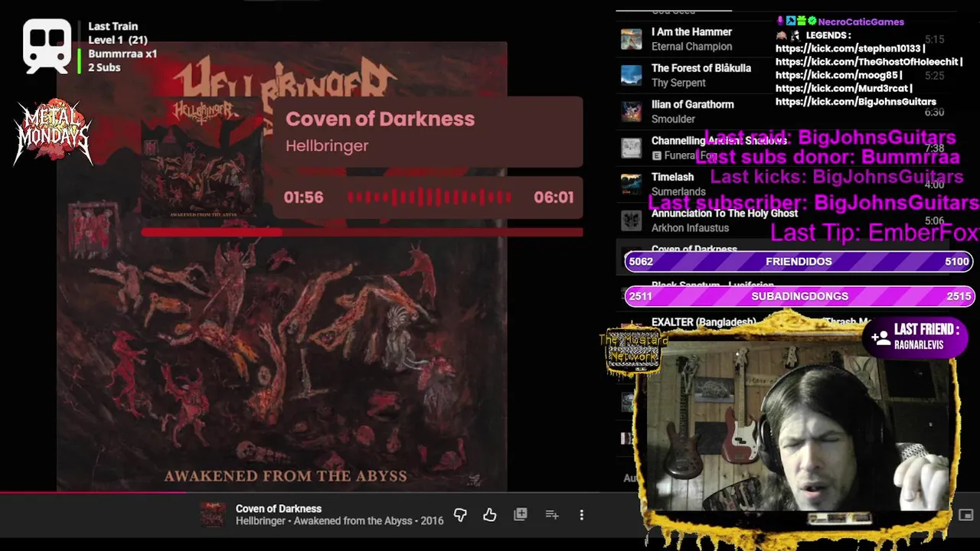Click the 'Last Friend: RAGNARLEVIS' badge
This screenshot has width=980, height=551.
pyautogui.click(x=915, y=337)
